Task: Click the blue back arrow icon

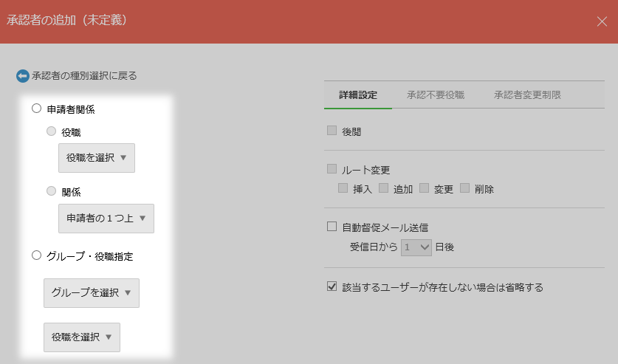Action: [22, 76]
